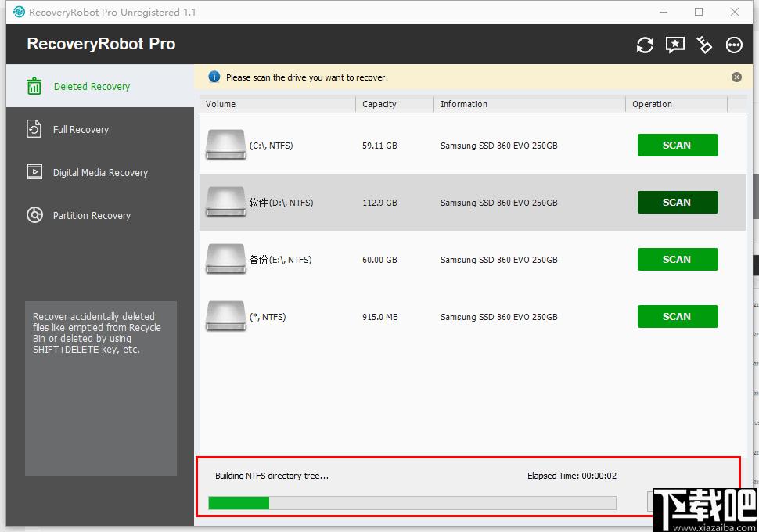
Task: Scan the D:\ NTFS volume
Action: point(677,203)
